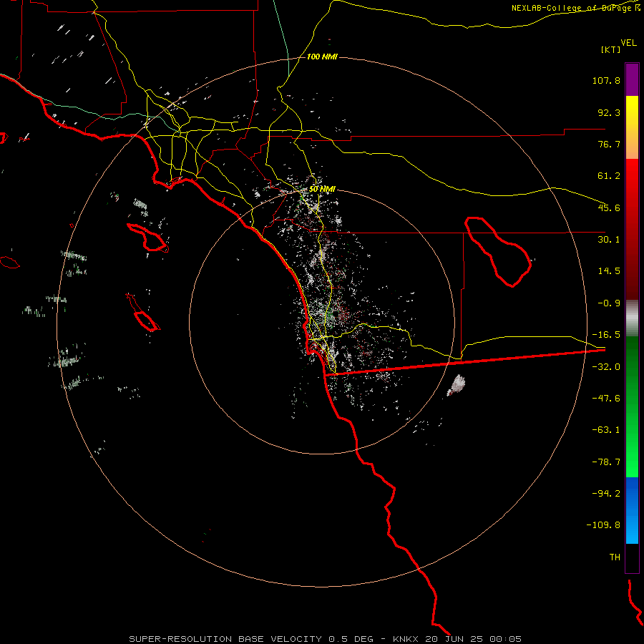
Task: Click the isolated echo blob southeast of Salton Sea
Action: 457,385
